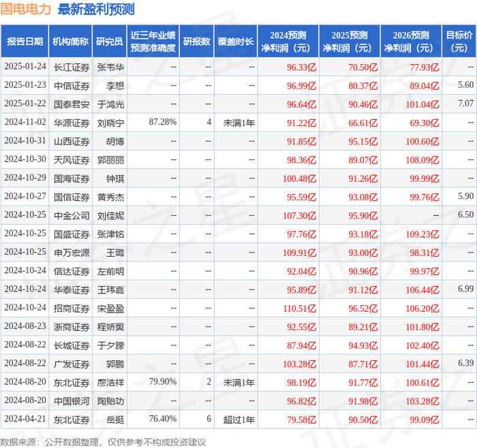Click the 覆盖时长 column header
This screenshot has width=477, height=448.
pos(236,42)
